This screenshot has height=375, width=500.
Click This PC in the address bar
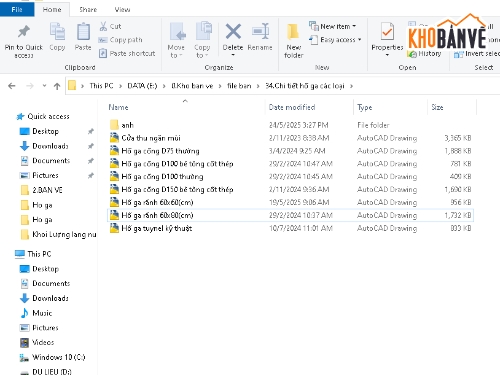pyautogui.click(x=101, y=86)
